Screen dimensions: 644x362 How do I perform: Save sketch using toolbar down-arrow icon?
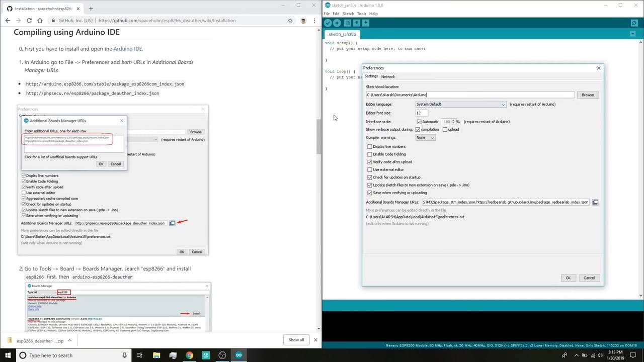[x=366, y=23]
